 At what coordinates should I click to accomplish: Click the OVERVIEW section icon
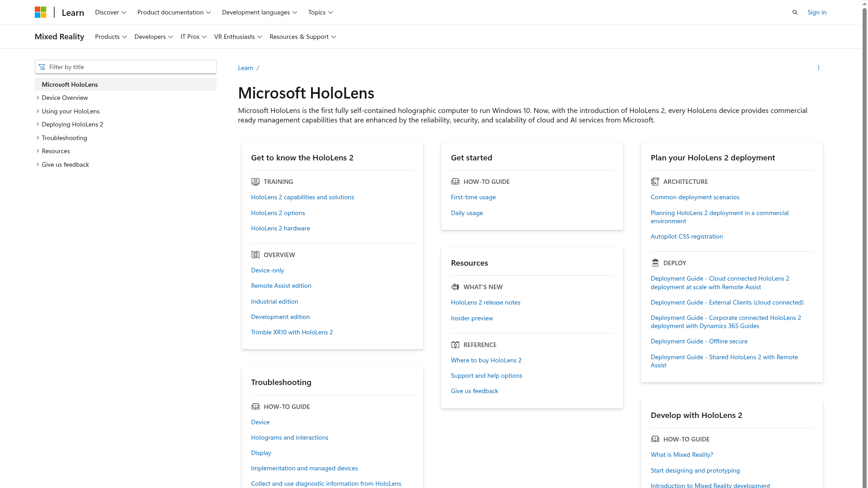tap(255, 255)
